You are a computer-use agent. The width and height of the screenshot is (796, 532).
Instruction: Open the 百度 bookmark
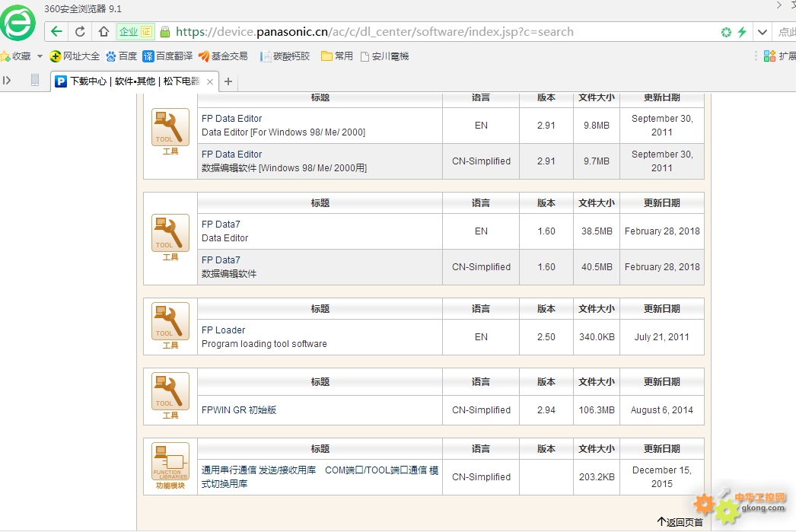click(121, 56)
